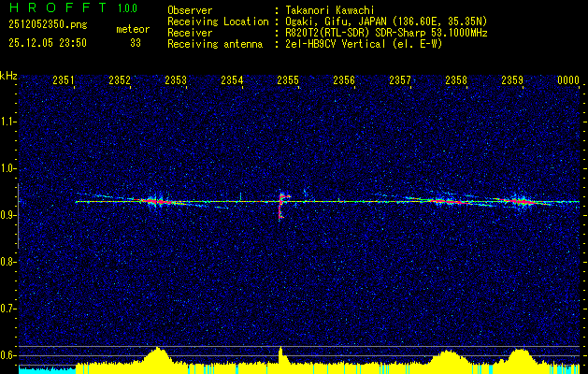Click the meteor echo burst near 2358

pyautogui.click(x=448, y=201)
